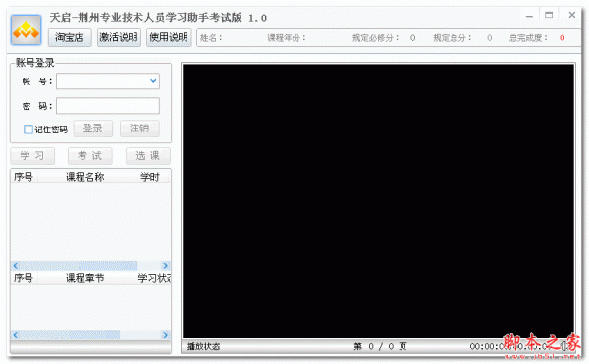Select the 序号 header in the chapter list
Image resolution: width=589 pixels, height=364 pixels.
(x=24, y=278)
